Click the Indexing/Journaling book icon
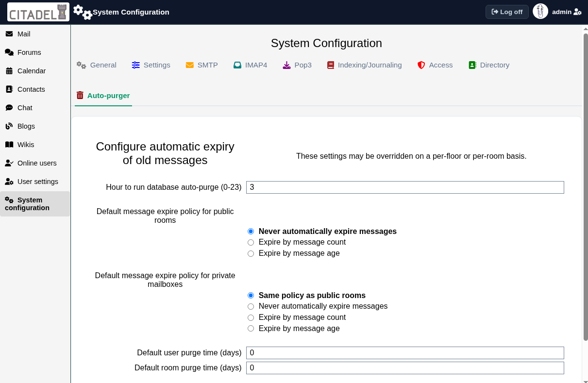 click(331, 65)
